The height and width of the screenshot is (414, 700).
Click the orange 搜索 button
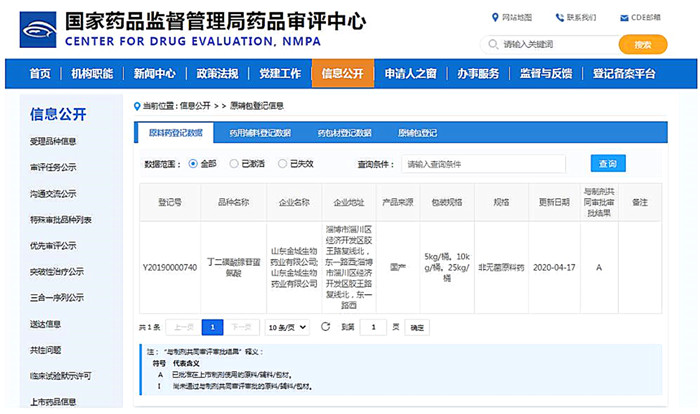[x=642, y=44]
